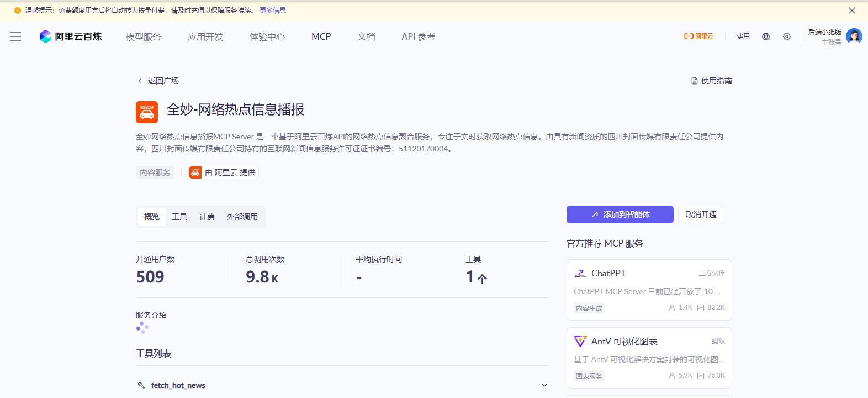This screenshot has width=868, height=398.
Task: Click the AntV 可视化图表 logo icon
Action: pyautogui.click(x=580, y=342)
